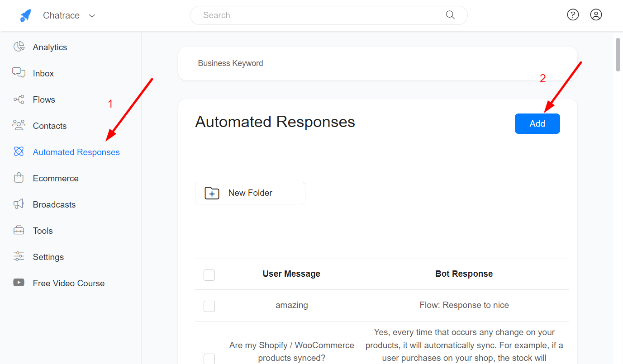
Task: Open Broadcasts with the megaphone icon
Action: pyautogui.click(x=19, y=204)
